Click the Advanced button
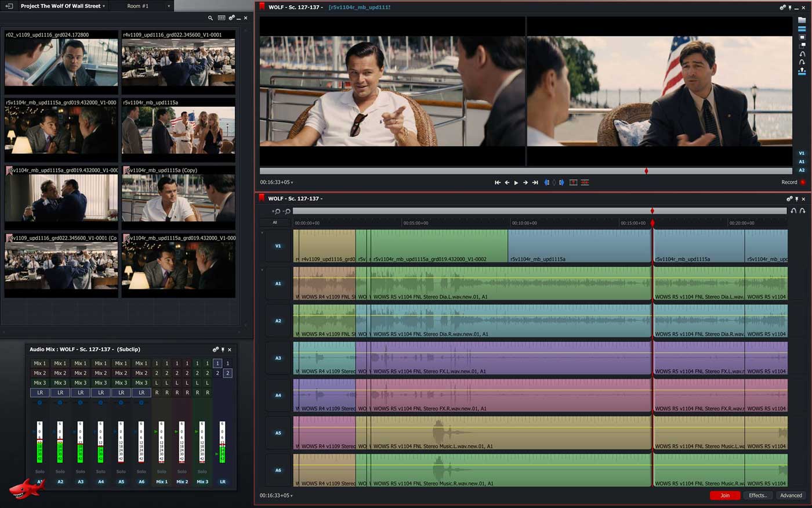The image size is (812, 508). pyautogui.click(x=791, y=495)
